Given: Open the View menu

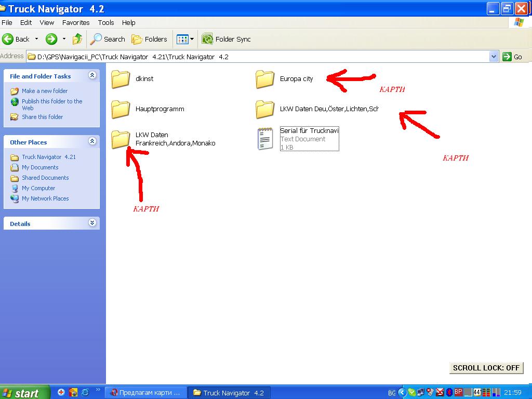Looking at the screenshot, I should click(47, 23).
